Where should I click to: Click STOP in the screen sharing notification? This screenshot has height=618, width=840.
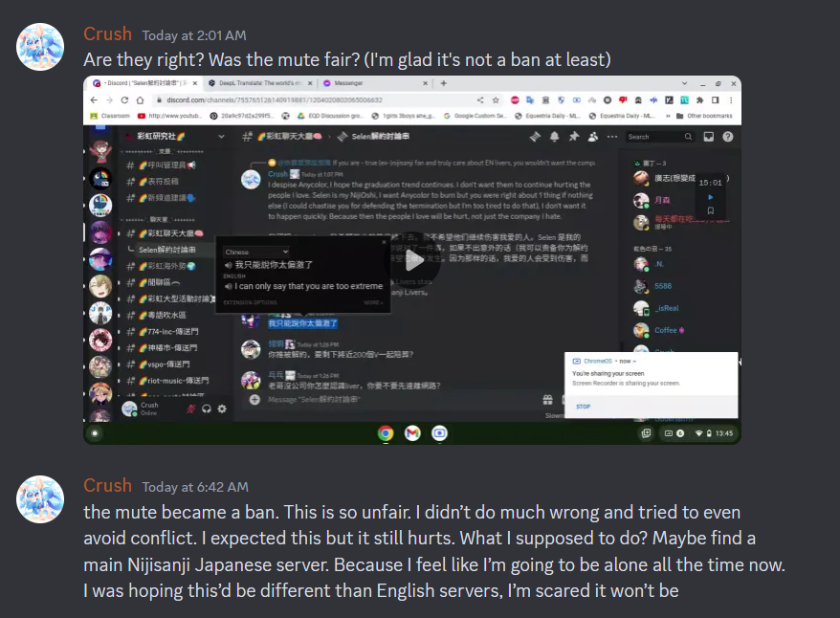[x=583, y=407]
